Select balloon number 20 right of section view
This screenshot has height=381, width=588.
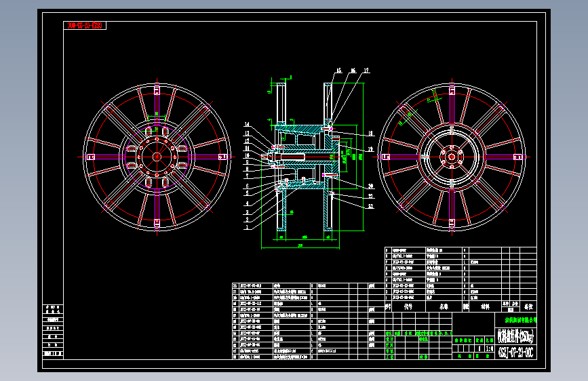click(x=370, y=186)
